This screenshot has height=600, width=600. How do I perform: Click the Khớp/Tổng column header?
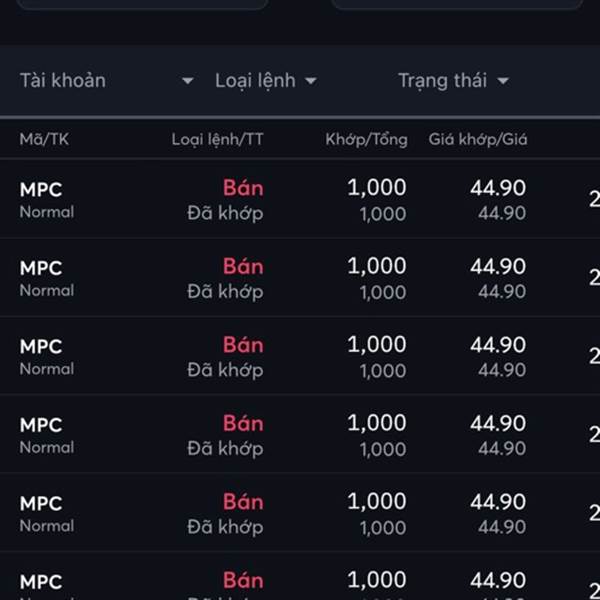366,140
